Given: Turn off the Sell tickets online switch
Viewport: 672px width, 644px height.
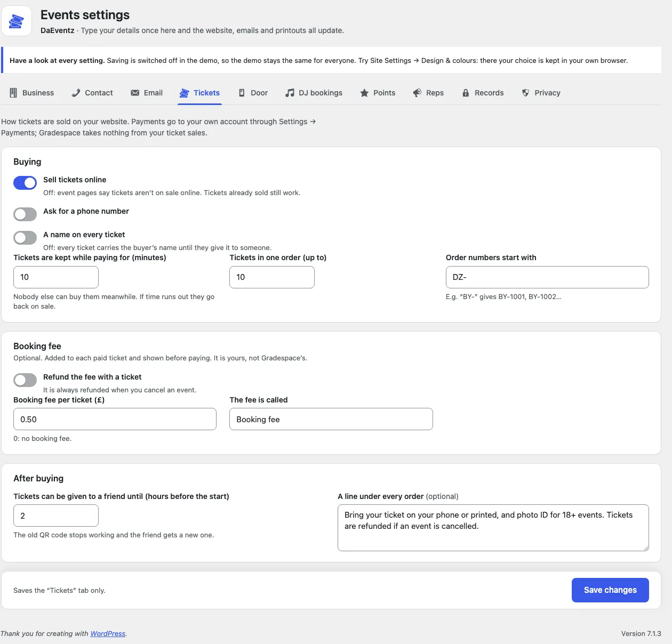Looking at the screenshot, I should point(25,183).
